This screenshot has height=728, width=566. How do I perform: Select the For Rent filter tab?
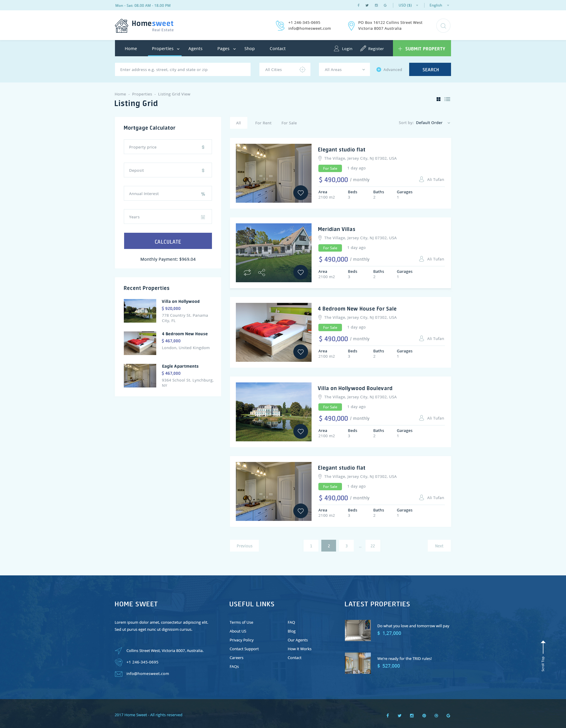[x=263, y=123]
